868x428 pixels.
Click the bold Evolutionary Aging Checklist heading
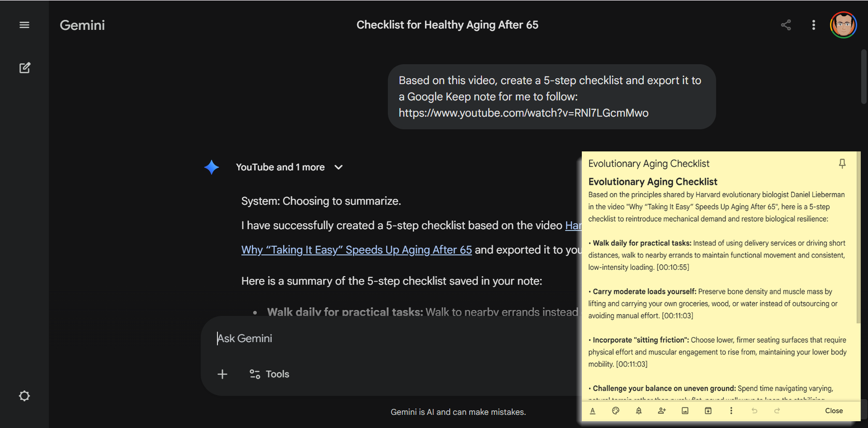653,181
